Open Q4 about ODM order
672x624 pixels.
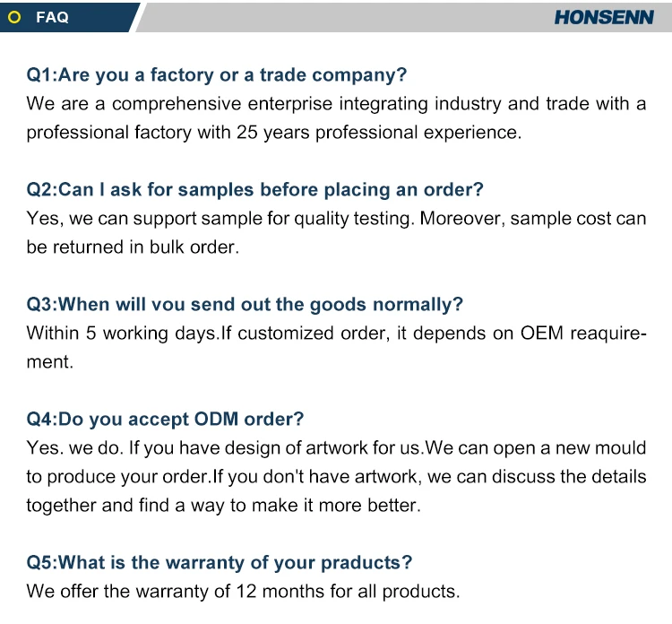[x=165, y=420]
